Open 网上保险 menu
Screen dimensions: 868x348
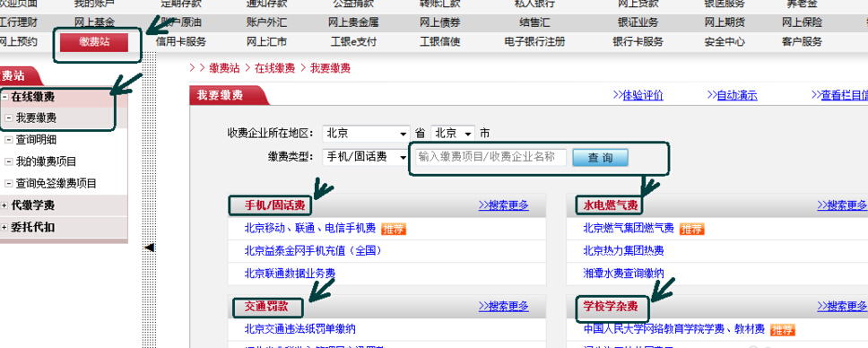(x=802, y=22)
